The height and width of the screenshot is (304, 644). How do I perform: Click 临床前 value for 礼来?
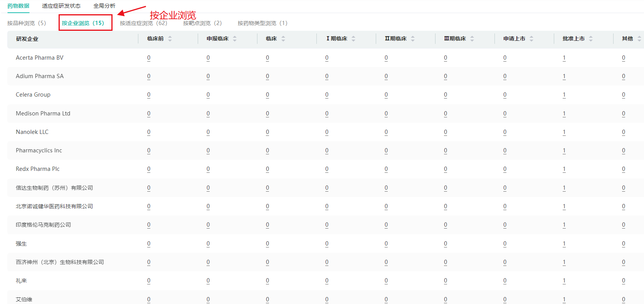click(x=149, y=281)
